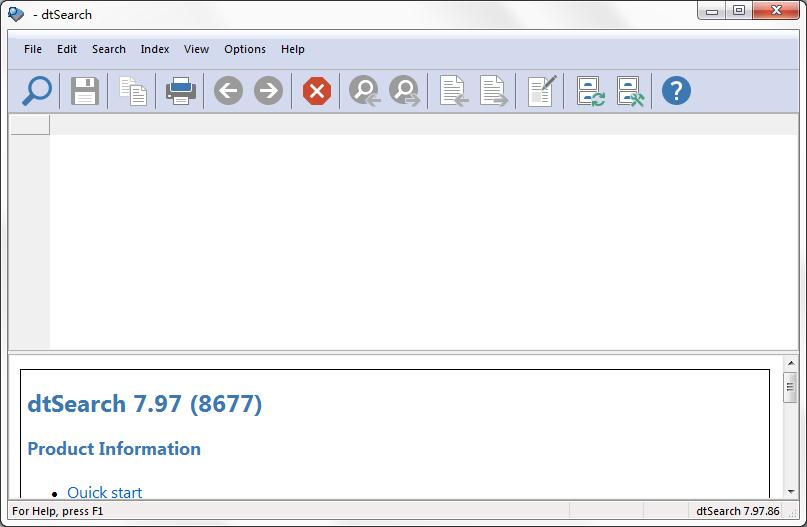Open the Index menu
807x527 pixels.
coord(155,49)
